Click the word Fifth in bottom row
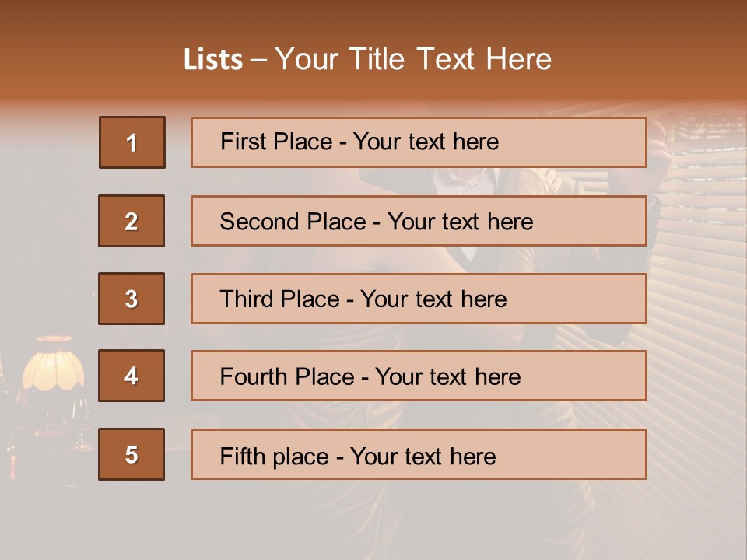747x560 pixels. point(243,456)
